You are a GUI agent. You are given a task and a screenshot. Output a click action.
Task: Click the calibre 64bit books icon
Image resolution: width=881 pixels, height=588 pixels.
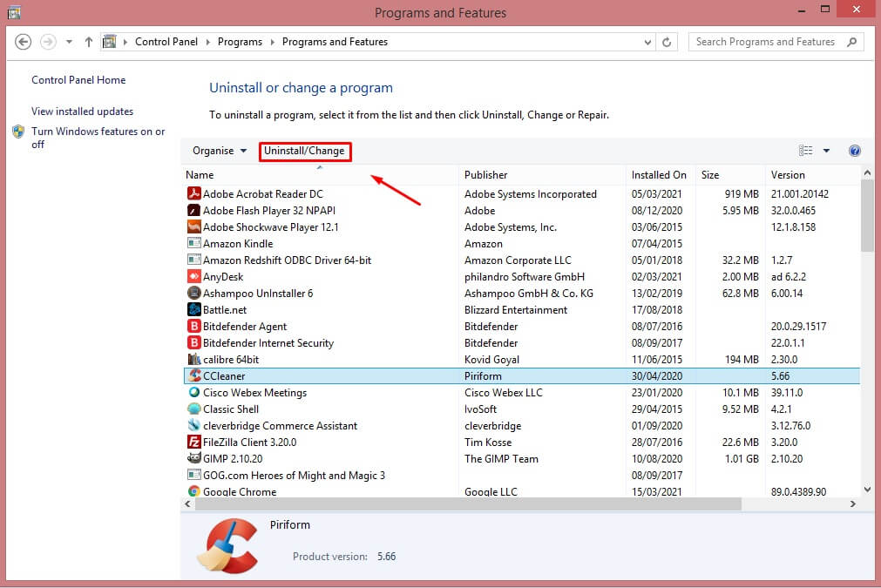point(193,360)
